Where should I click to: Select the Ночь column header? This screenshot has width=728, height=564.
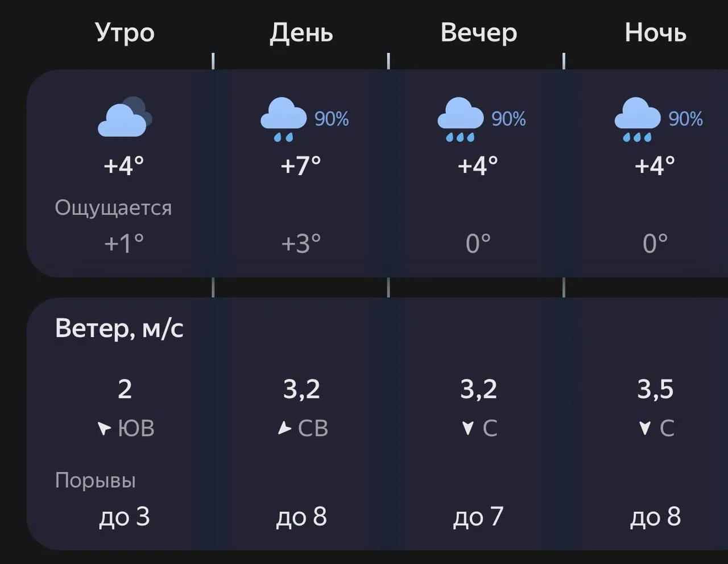[655, 33]
